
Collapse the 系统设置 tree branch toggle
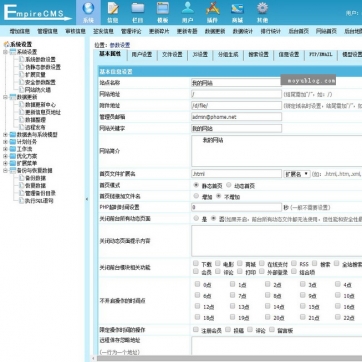tap(5, 52)
